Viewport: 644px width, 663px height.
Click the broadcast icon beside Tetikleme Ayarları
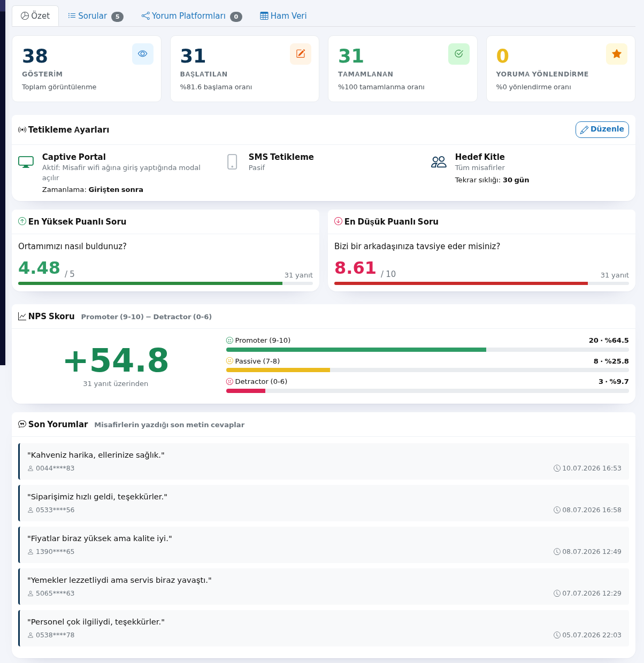(x=22, y=130)
